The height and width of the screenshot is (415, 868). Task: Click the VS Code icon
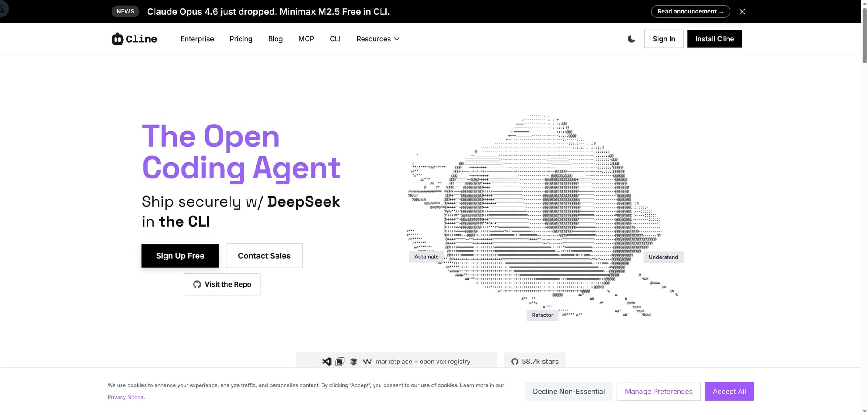click(327, 362)
